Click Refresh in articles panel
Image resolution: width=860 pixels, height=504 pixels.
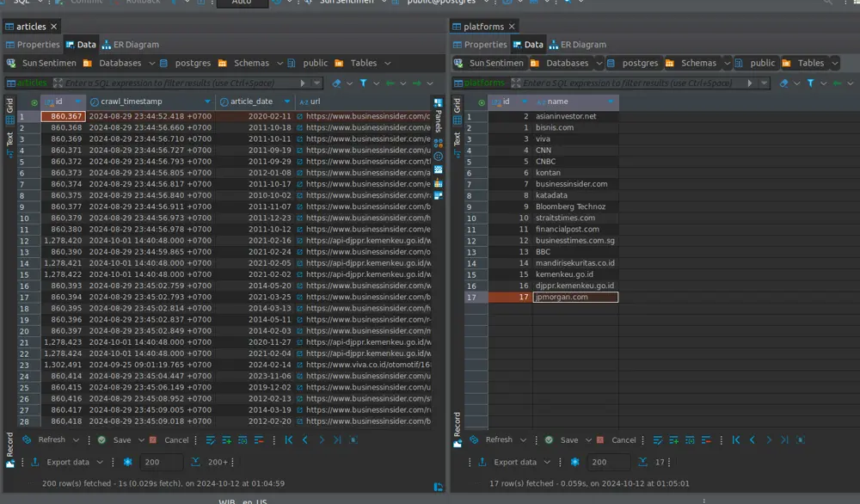(x=44, y=439)
